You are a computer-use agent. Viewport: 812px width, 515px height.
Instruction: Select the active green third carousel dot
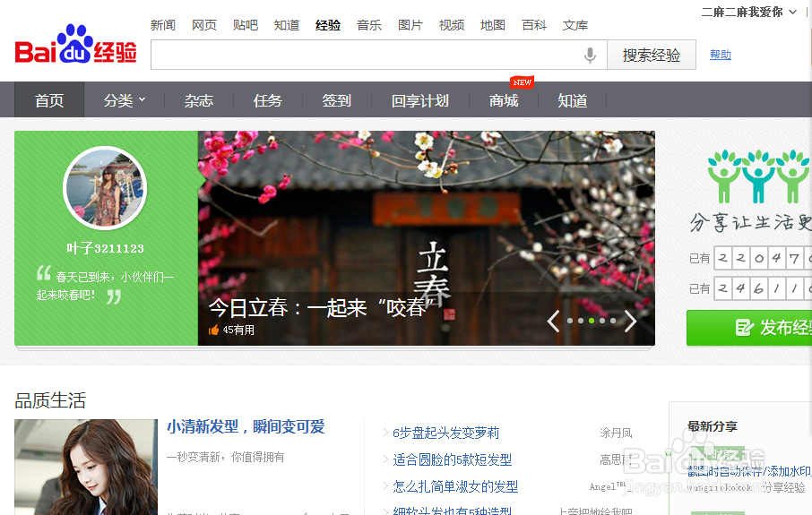pyautogui.click(x=592, y=321)
